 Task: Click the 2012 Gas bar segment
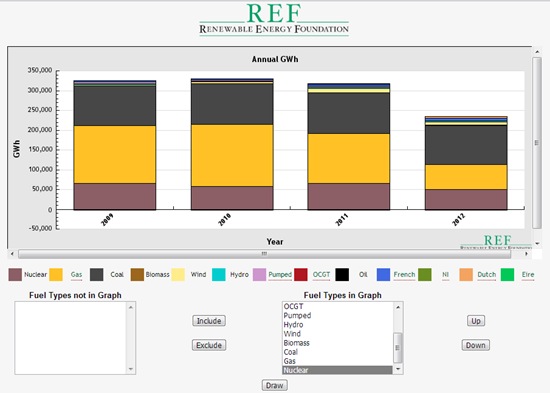(x=466, y=177)
